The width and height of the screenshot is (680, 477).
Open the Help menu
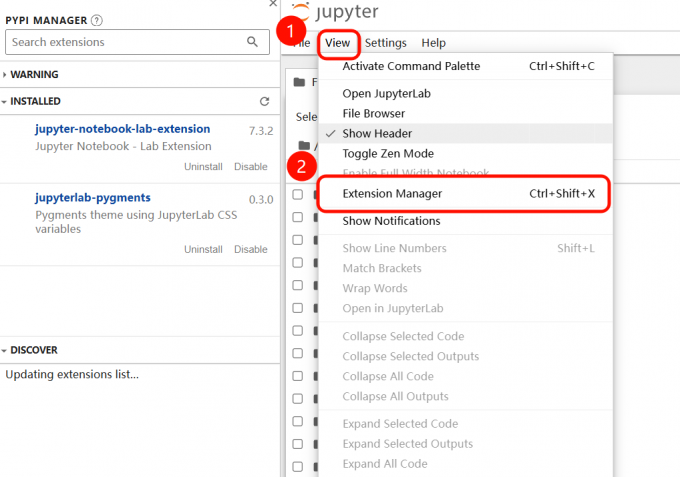433,43
